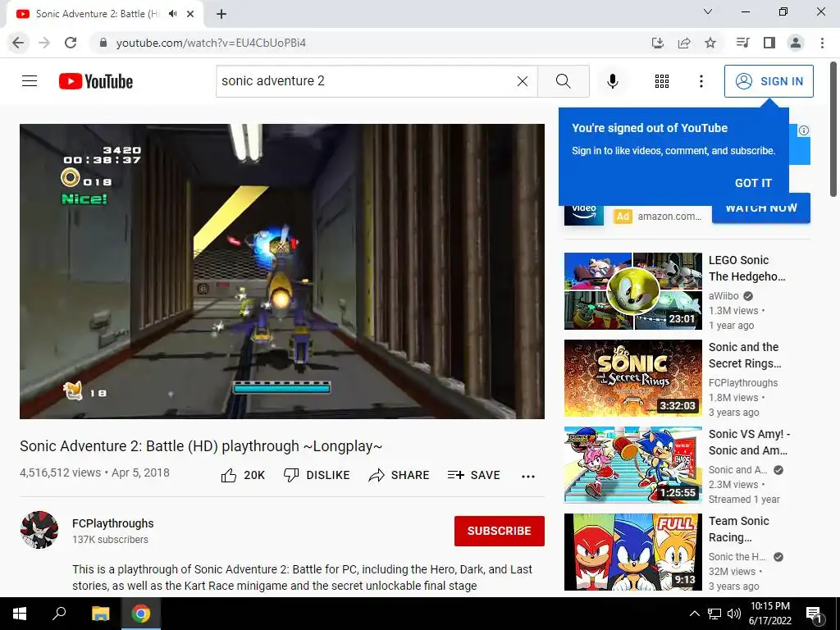The width and height of the screenshot is (840, 630).
Task: Open Windows taskbar search
Action: (x=59, y=614)
